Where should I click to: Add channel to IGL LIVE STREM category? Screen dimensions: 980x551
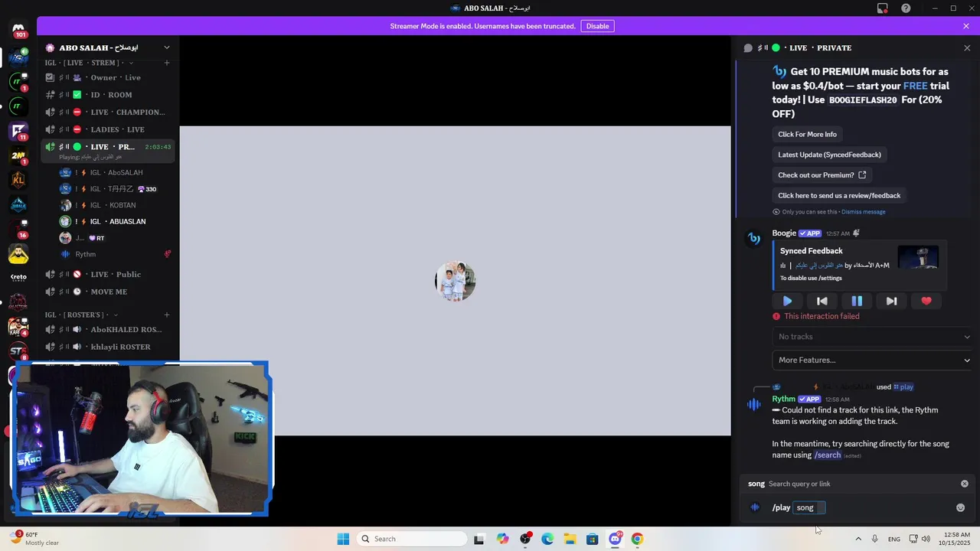tap(167, 63)
